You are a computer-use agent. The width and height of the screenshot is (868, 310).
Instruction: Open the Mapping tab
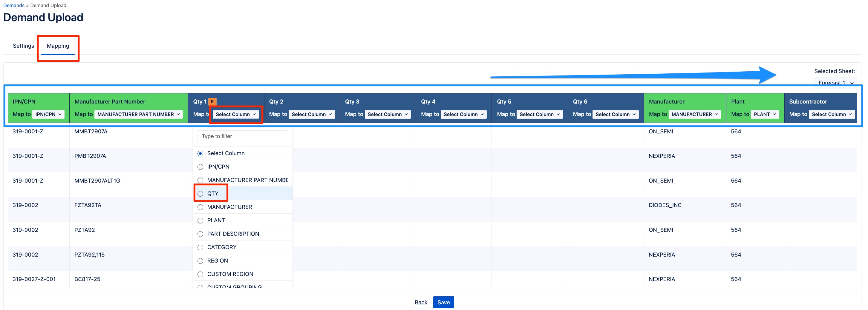58,46
